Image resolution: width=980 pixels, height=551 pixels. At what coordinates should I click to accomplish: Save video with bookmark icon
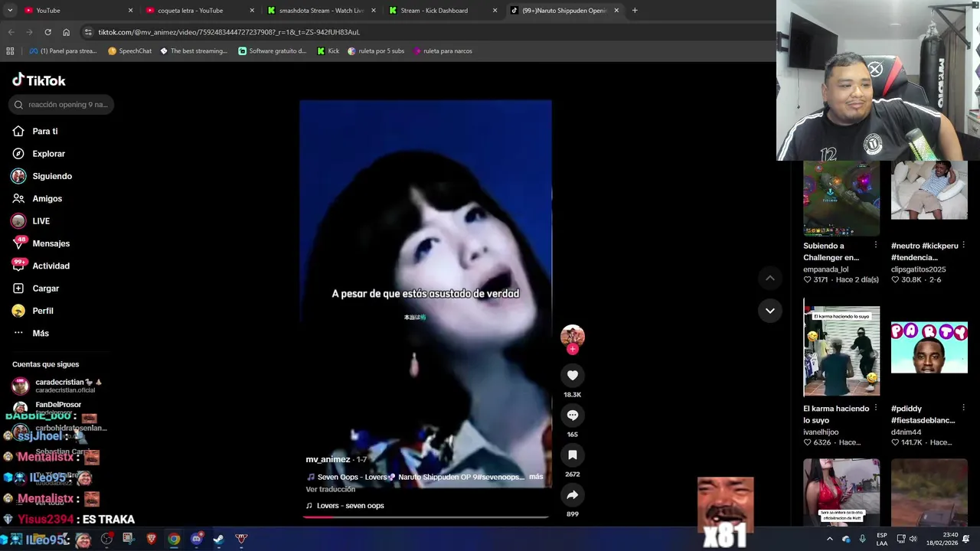[572, 455]
